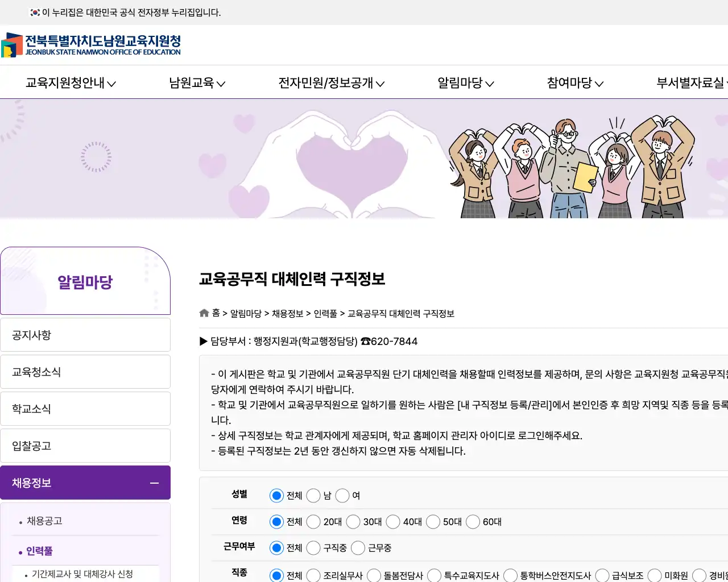The width and height of the screenshot is (728, 582).
Task: Open the 남원교육 menu
Action: (197, 82)
